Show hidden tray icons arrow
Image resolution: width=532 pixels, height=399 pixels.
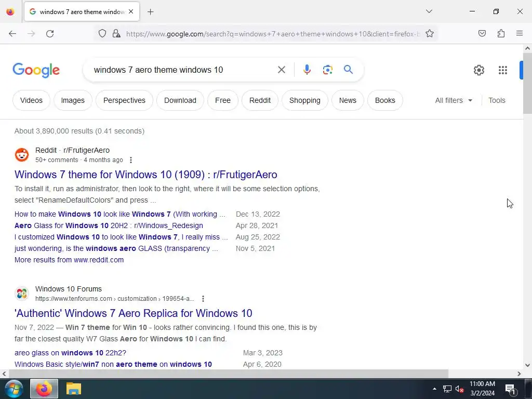tap(434, 389)
